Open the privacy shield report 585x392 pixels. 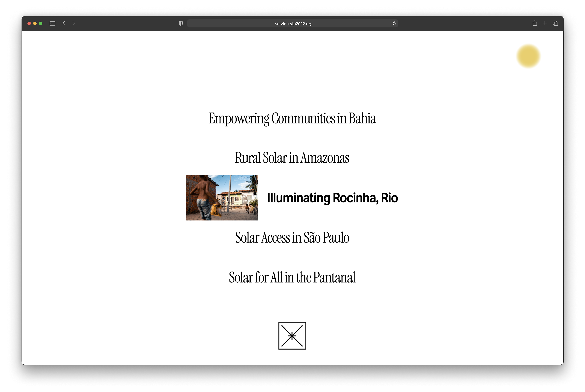(181, 23)
